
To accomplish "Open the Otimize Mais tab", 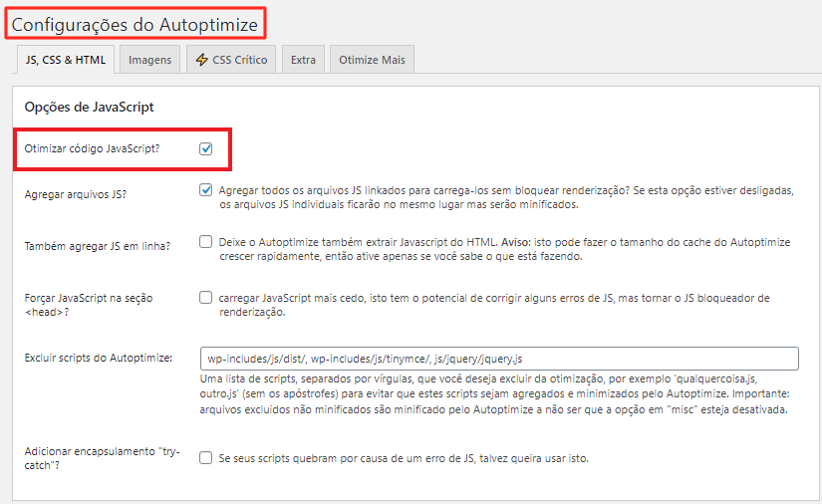I will point(372,60).
